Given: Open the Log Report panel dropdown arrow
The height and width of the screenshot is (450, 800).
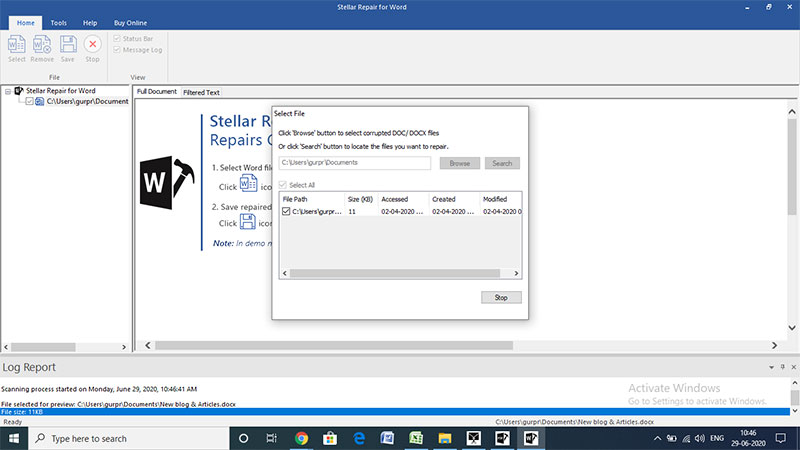Looking at the screenshot, I should [x=771, y=367].
